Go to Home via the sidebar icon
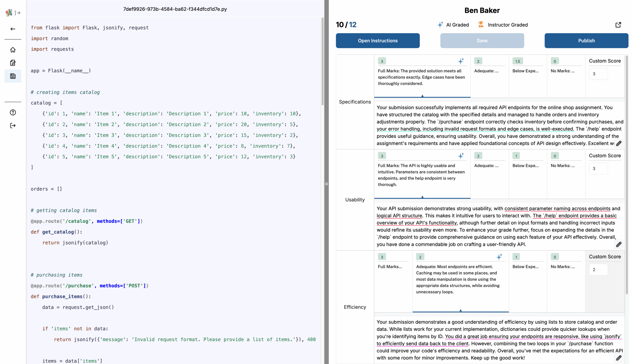The width and height of the screenshot is (632, 364). tap(13, 50)
